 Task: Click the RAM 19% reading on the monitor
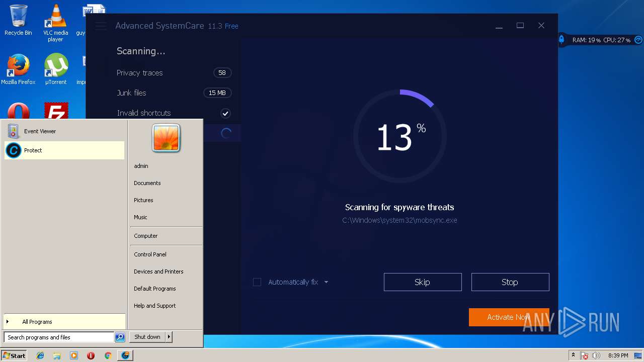[x=587, y=40]
